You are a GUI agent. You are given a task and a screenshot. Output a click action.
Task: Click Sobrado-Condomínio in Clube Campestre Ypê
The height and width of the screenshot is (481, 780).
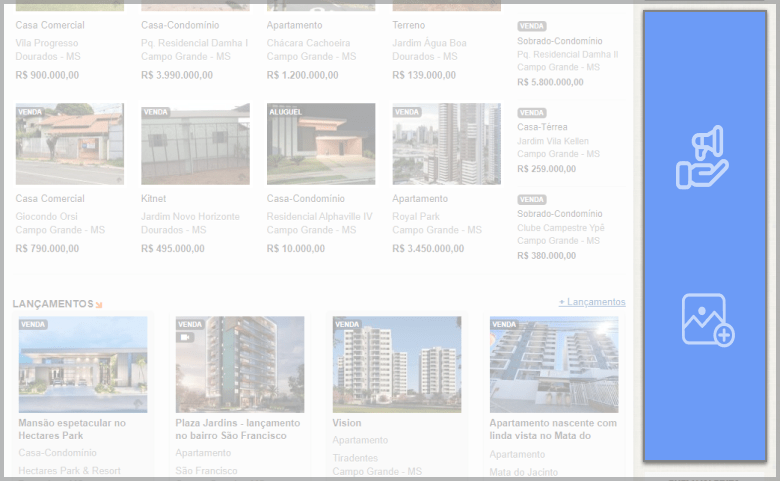point(560,213)
